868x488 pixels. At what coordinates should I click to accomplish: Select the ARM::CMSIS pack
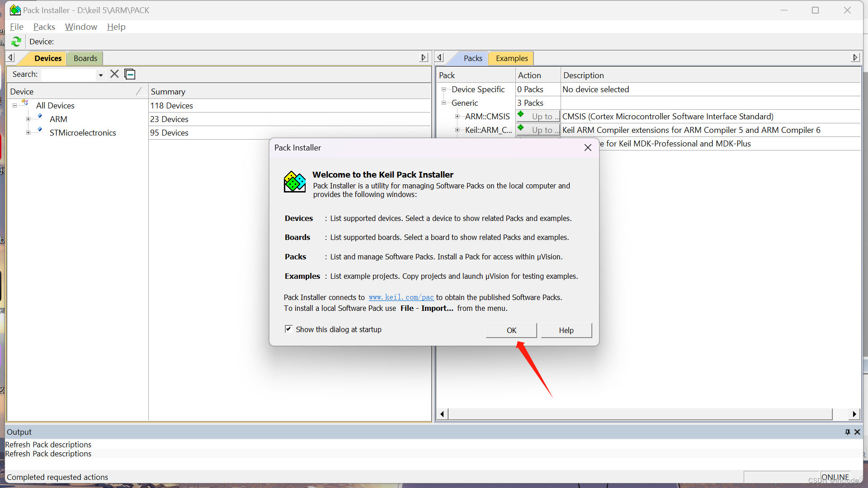coord(487,117)
